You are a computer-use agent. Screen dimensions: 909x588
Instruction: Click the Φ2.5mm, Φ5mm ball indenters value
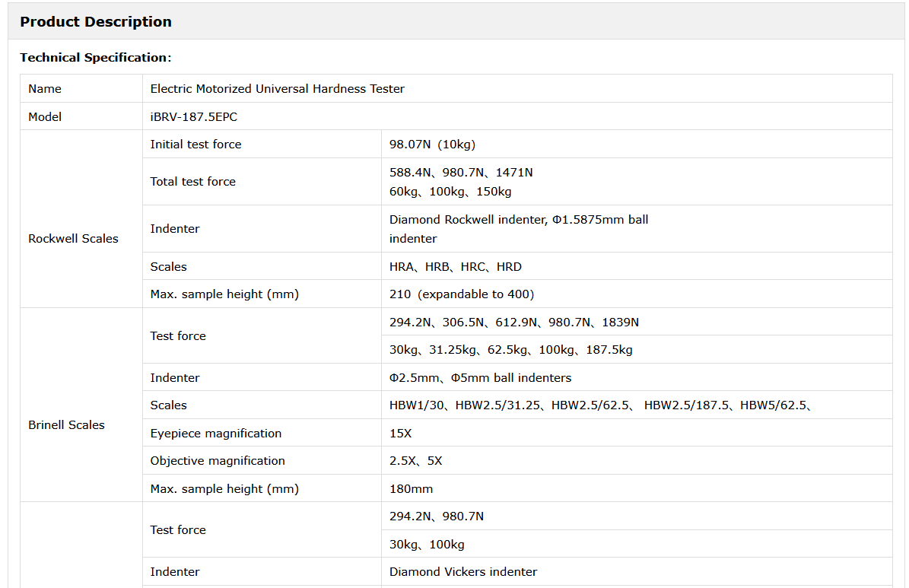pyautogui.click(x=480, y=378)
